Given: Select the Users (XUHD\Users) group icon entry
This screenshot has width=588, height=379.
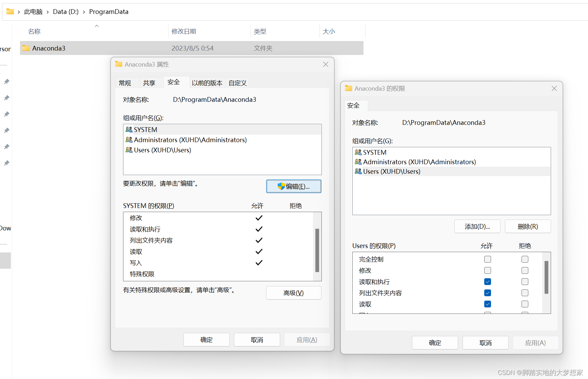Looking at the screenshot, I should click(129, 150).
